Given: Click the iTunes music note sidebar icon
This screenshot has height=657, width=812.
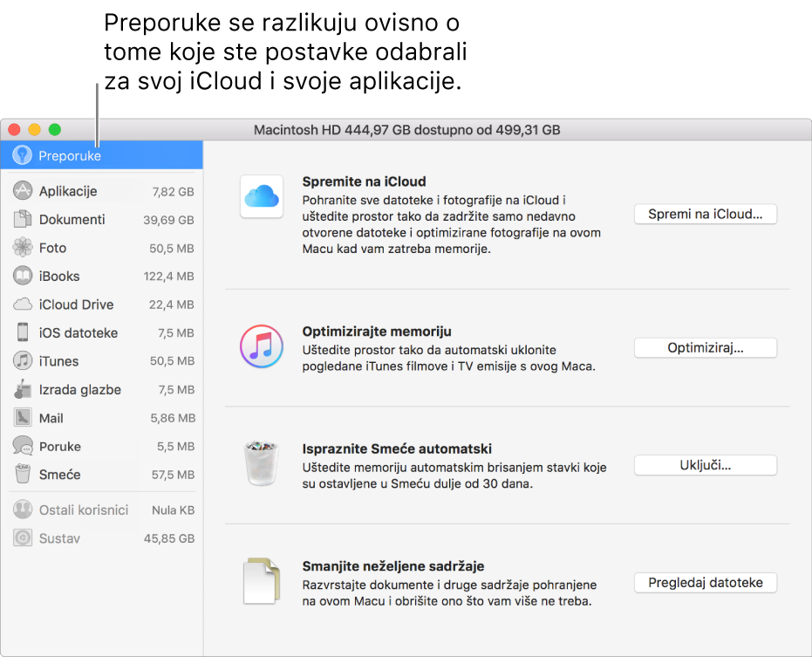Looking at the screenshot, I should pos(23,360).
